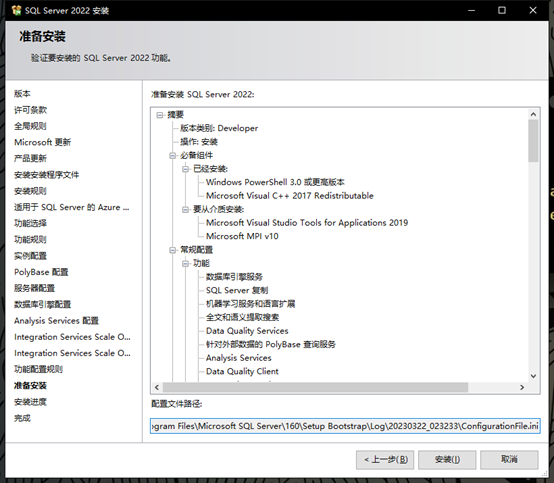Select Analysis Services tree row
Screen dimensions: 554x483
click(238, 358)
